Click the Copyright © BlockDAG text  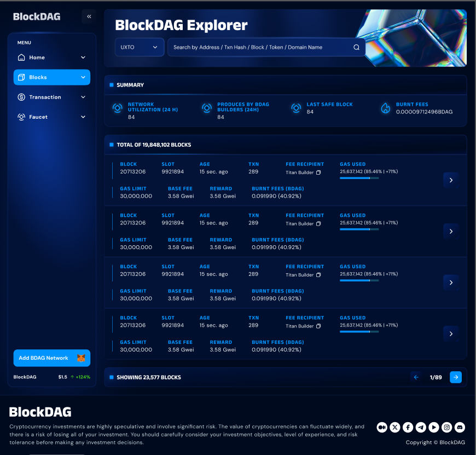click(436, 442)
